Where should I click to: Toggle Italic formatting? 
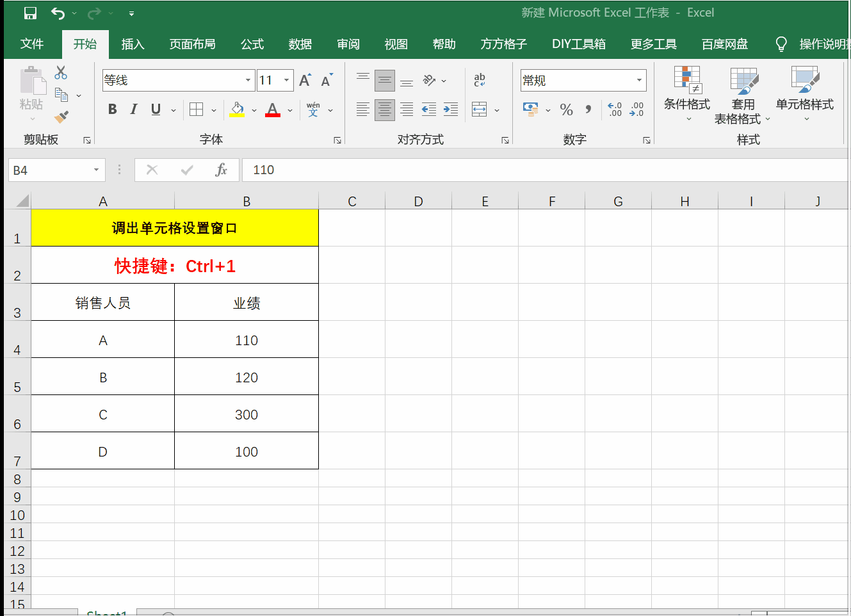pos(134,109)
